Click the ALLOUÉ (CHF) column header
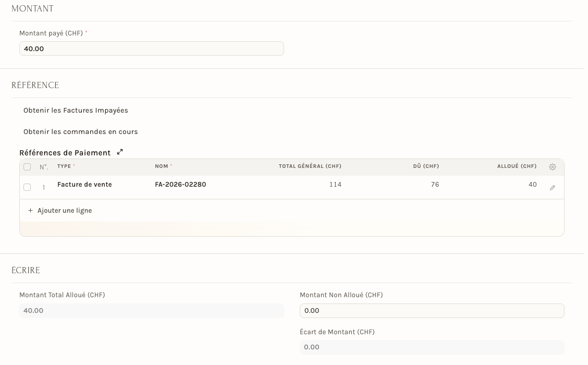This screenshot has width=588, height=365. coord(517,166)
